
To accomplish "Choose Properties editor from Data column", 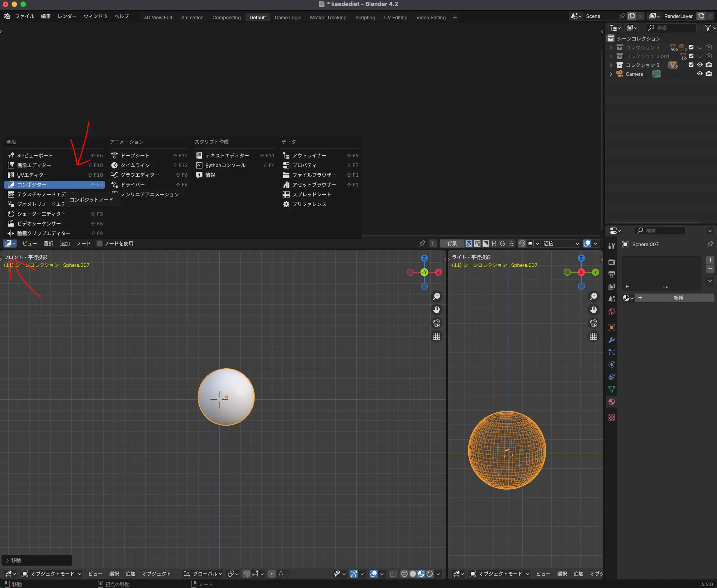I will point(320,165).
